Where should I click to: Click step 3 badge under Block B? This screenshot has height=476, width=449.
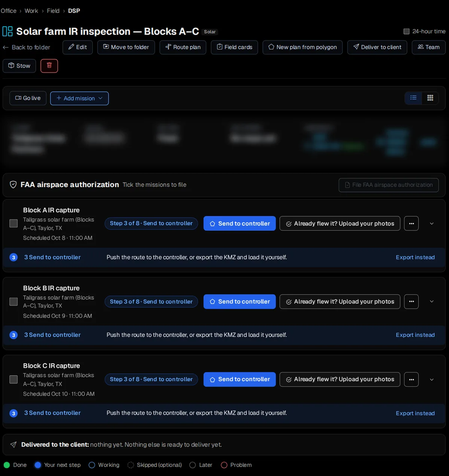click(x=13, y=335)
